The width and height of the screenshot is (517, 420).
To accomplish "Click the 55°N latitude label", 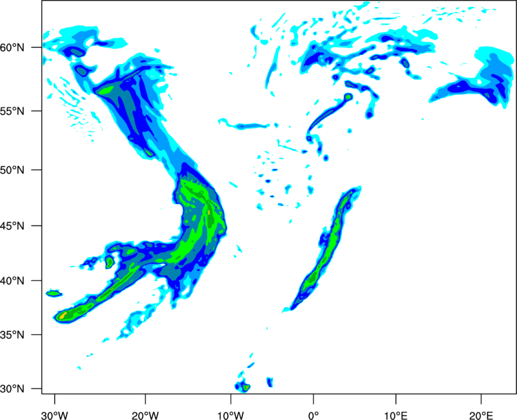I will coord(12,111).
